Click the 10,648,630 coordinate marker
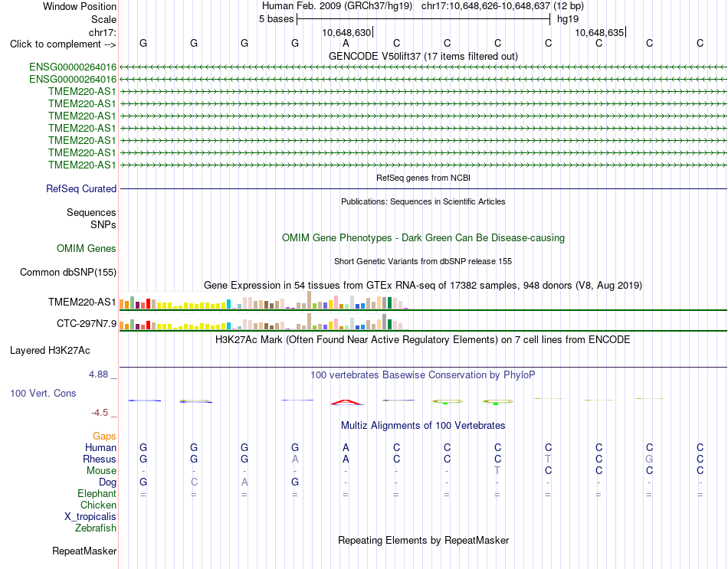728x569 pixels. point(346,32)
